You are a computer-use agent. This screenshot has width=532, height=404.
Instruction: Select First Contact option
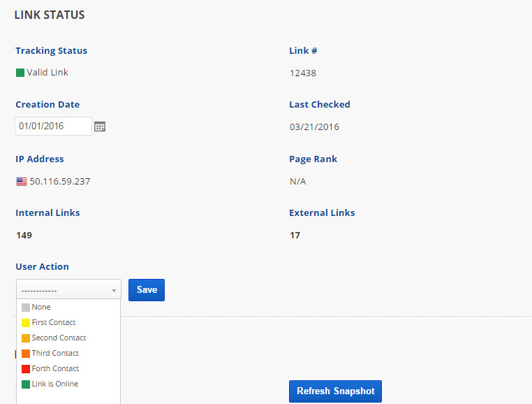(54, 323)
